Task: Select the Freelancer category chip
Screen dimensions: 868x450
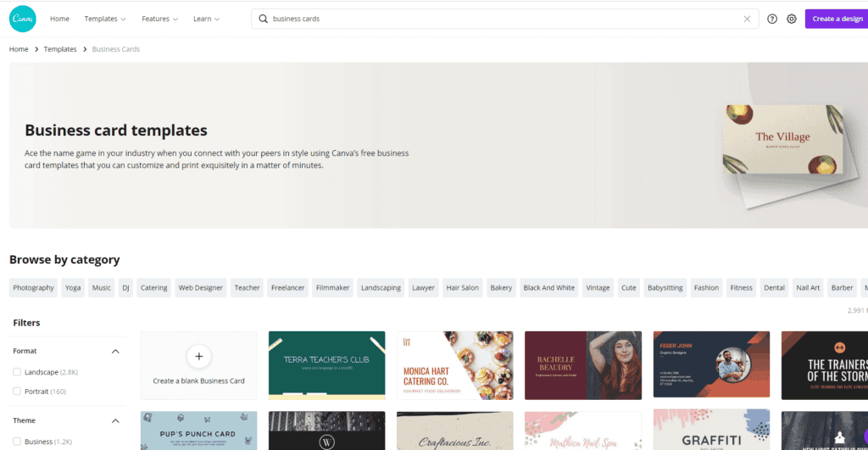Action: click(288, 288)
